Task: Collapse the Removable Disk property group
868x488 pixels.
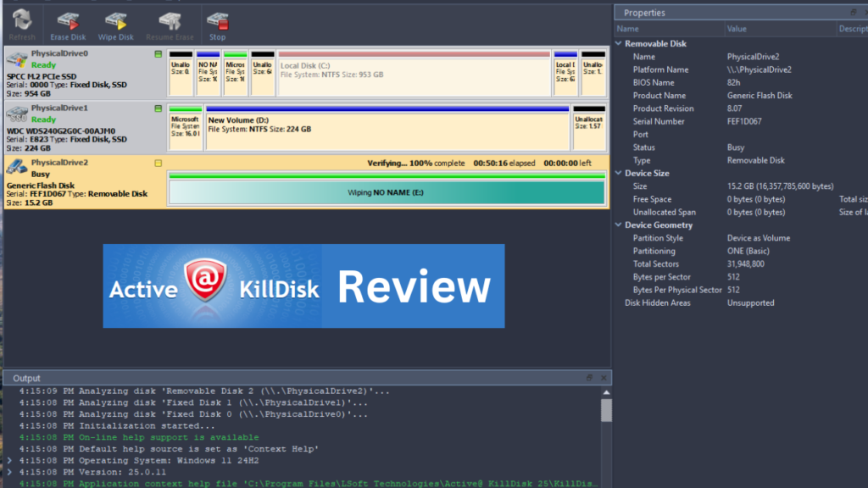Action: pos(618,43)
